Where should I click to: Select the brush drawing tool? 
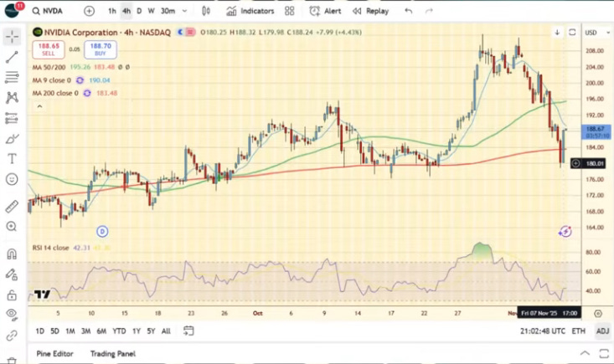[12, 138]
